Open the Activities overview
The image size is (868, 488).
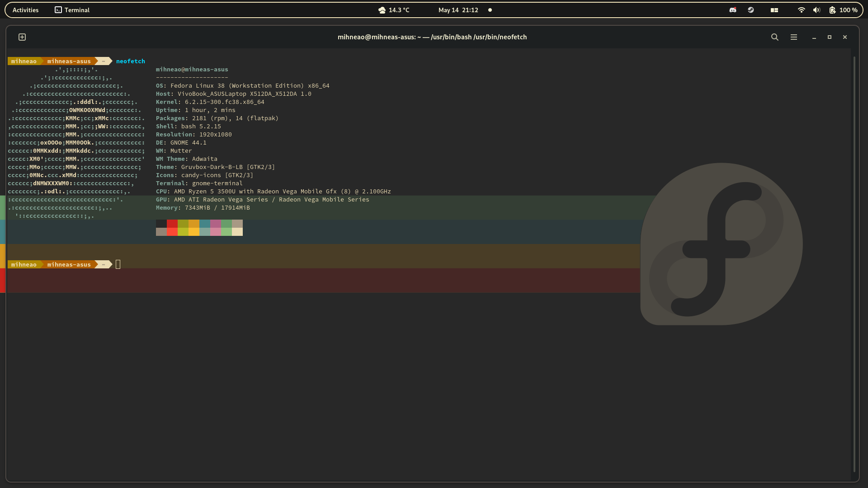click(25, 10)
